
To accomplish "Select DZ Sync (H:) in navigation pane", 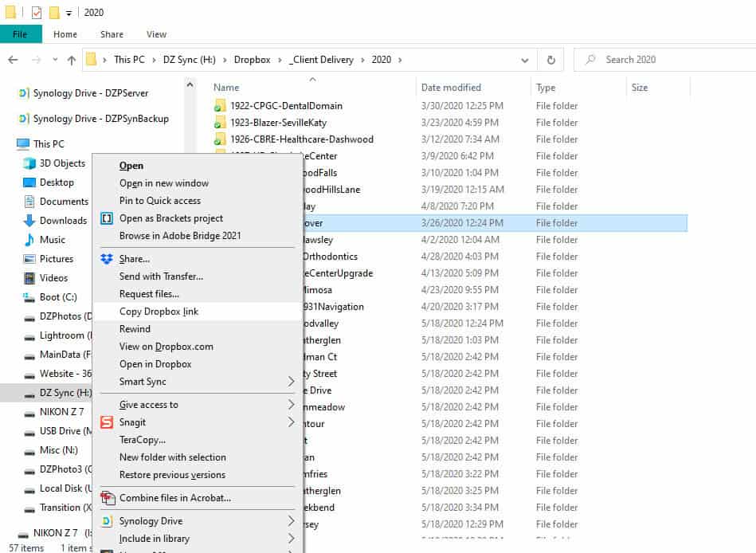I will tap(65, 393).
